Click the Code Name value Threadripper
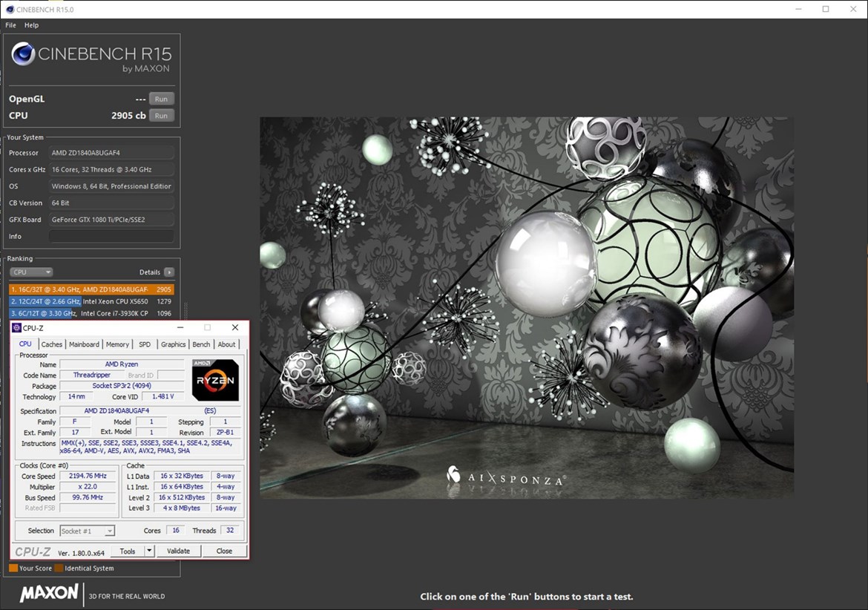Image resolution: width=868 pixels, height=610 pixels. (x=92, y=375)
